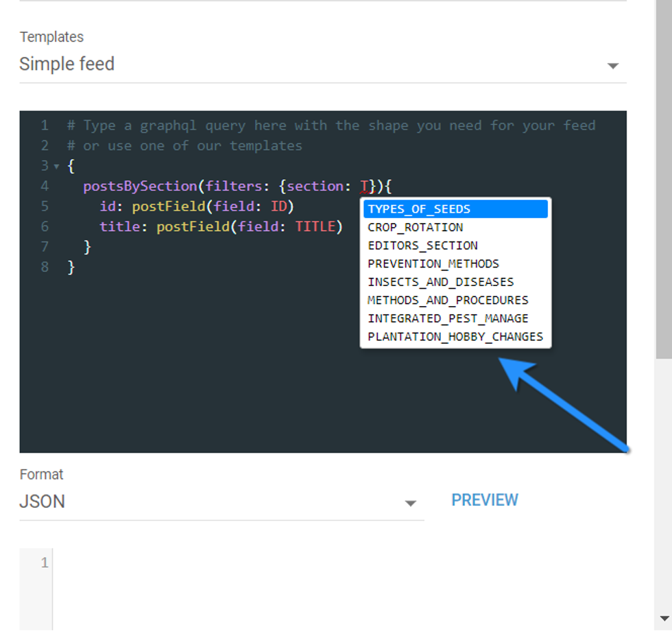Collapse the code fold arrow at line 3
This screenshot has height=634, width=672.
coord(56,167)
